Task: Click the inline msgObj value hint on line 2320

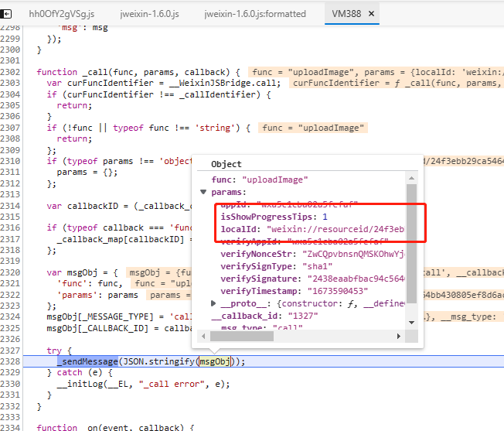Action: [x=158, y=272]
